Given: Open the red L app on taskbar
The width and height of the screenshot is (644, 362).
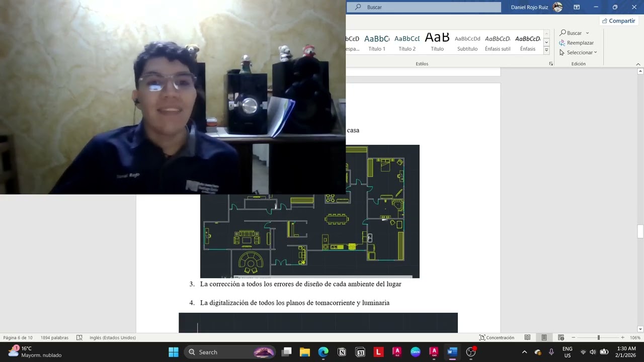Looking at the screenshot, I should 378,352.
